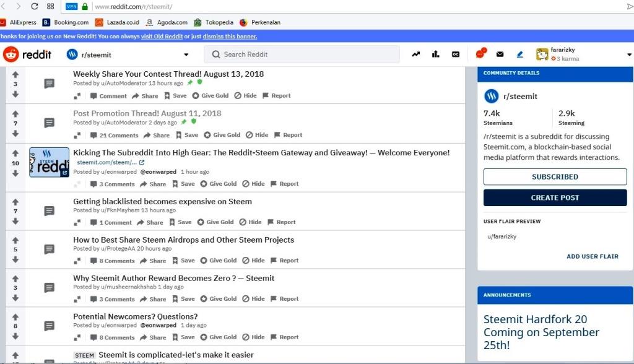Click ADD USER FLAIR link
This screenshot has width=634, height=364.
click(x=593, y=256)
